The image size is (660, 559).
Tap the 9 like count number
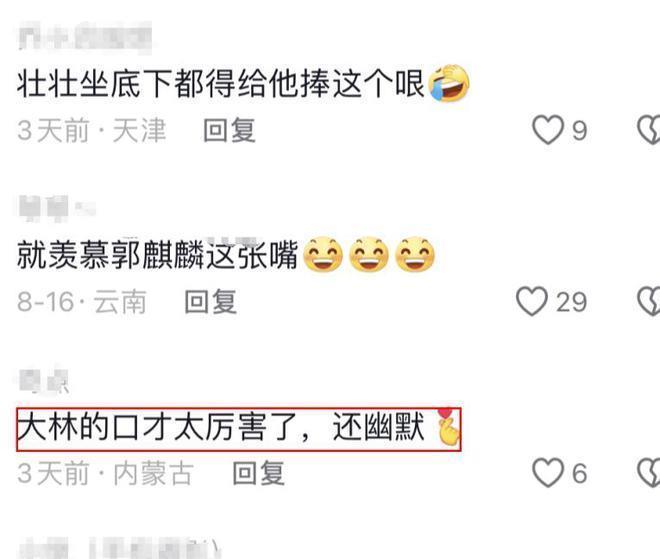[580, 130]
